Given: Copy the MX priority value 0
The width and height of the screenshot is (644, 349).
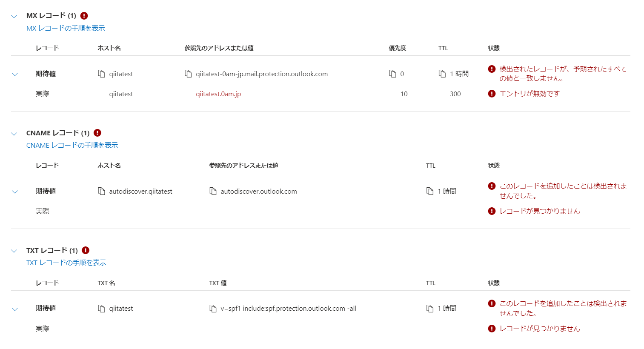Looking at the screenshot, I should tap(392, 74).
